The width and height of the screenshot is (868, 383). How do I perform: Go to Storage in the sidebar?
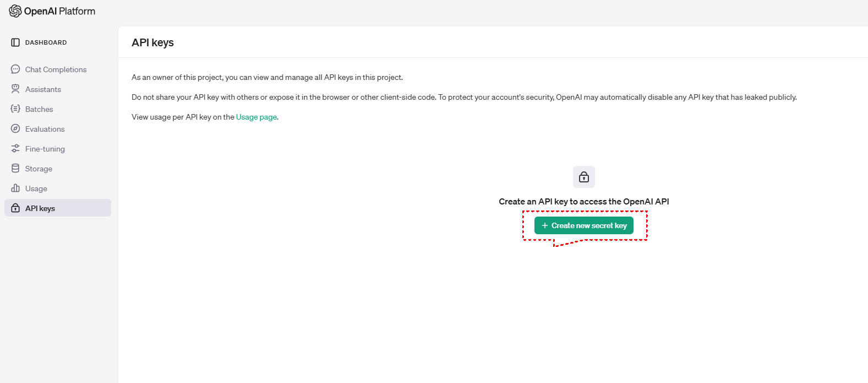pyautogui.click(x=58, y=169)
